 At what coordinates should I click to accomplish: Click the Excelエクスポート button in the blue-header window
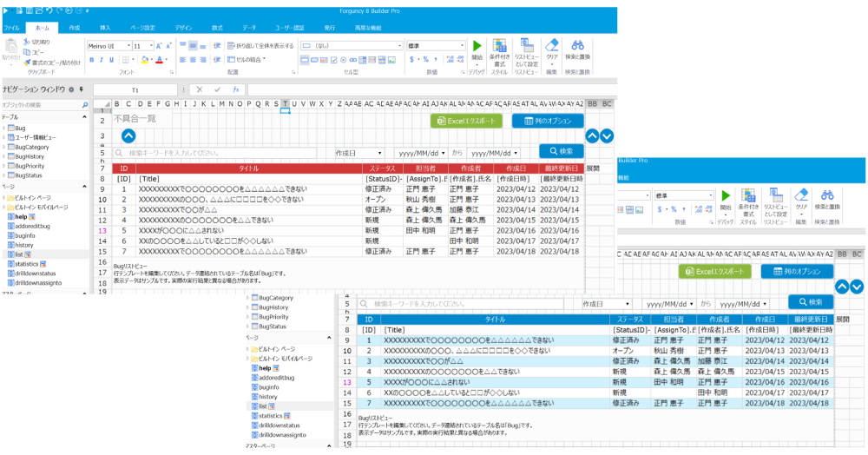coord(714,271)
